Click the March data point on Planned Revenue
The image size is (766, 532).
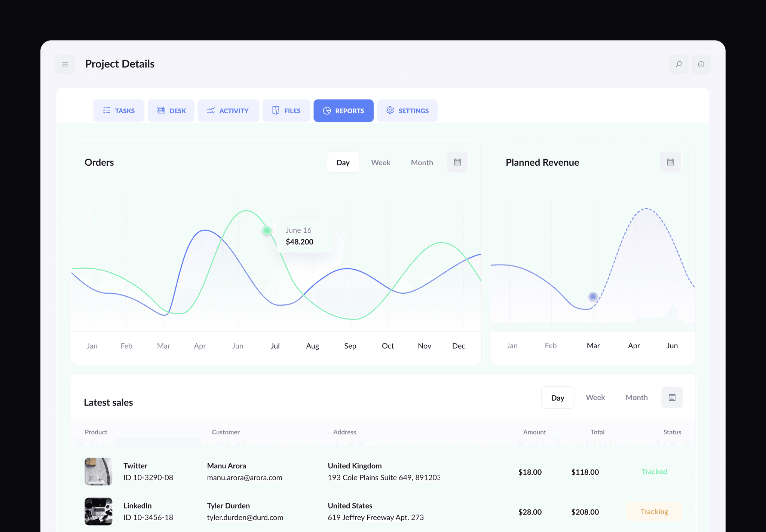point(592,296)
